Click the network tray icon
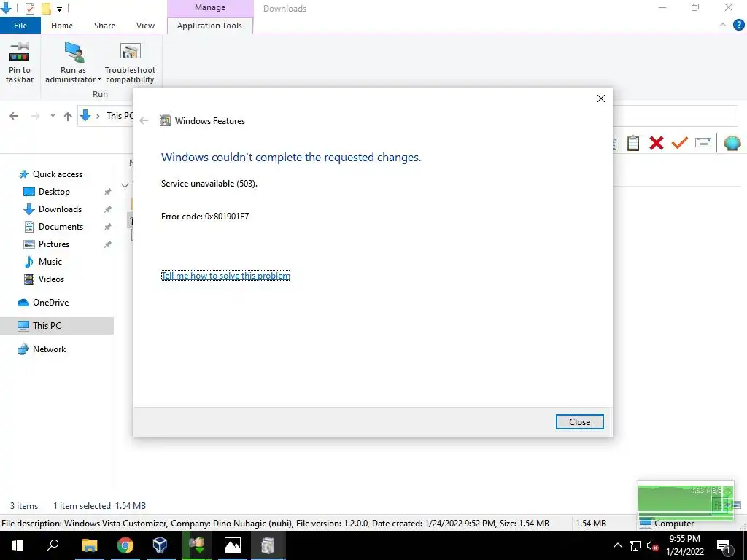Viewport: 747px width, 560px height. (635, 545)
